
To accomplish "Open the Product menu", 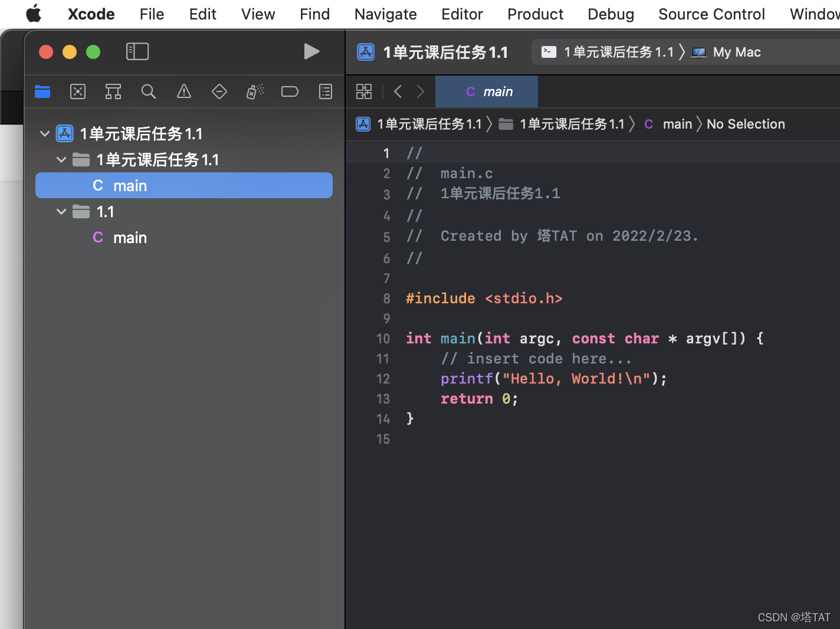I will click(534, 14).
